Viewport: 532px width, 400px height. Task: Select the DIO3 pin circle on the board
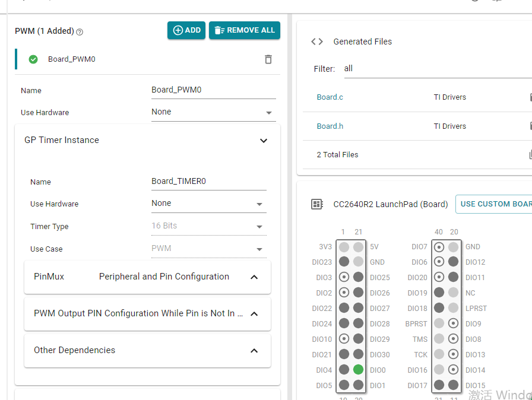click(344, 277)
